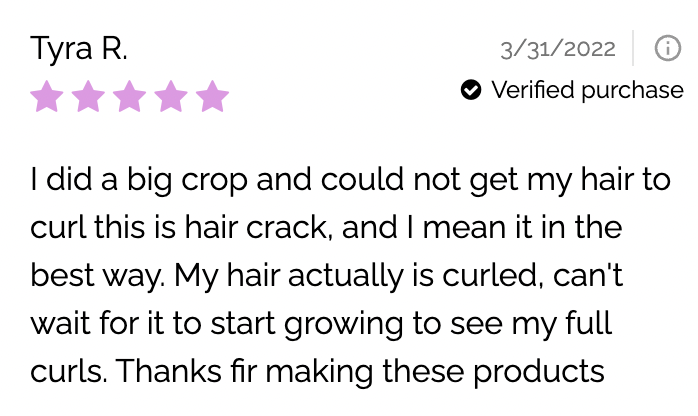698x416 pixels.
Task: Click the divider between date and info icon
Action: (633, 47)
